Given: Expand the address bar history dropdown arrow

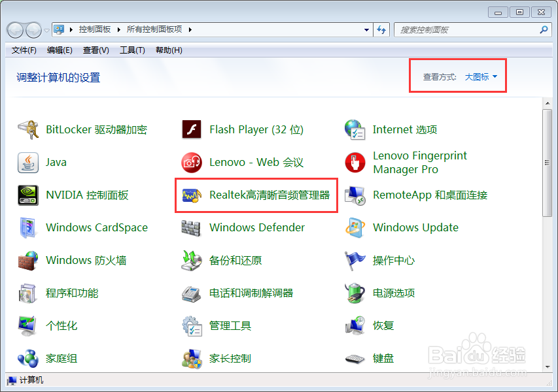Looking at the screenshot, I should pyautogui.click(x=366, y=30).
